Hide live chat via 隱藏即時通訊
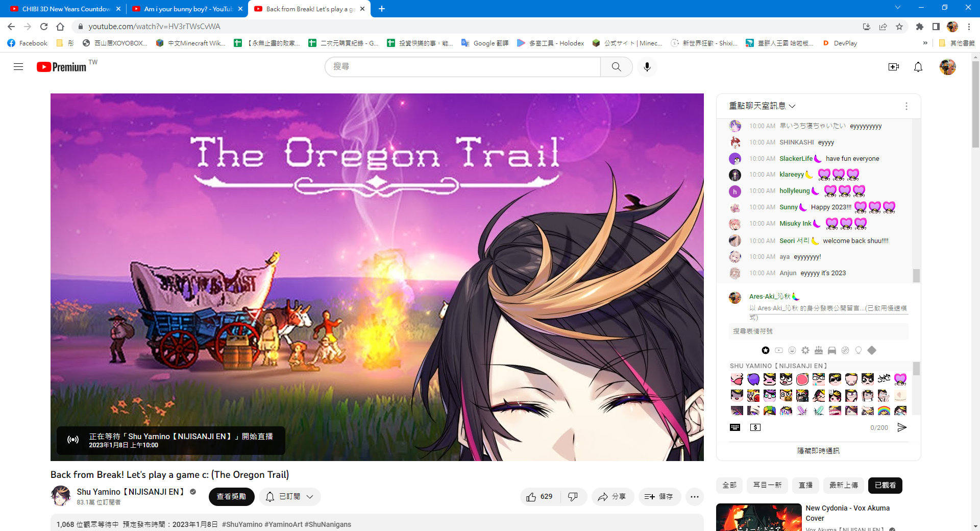This screenshot has height=531, width=980. pyautogui.click(x=819, y=451)
